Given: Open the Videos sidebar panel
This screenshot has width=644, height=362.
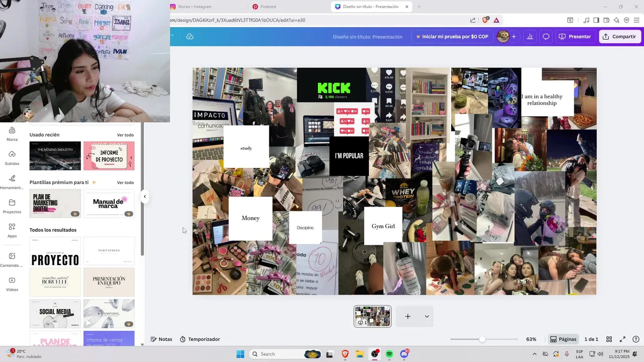Looking at the screenshot, I should [x=12, y=284].
